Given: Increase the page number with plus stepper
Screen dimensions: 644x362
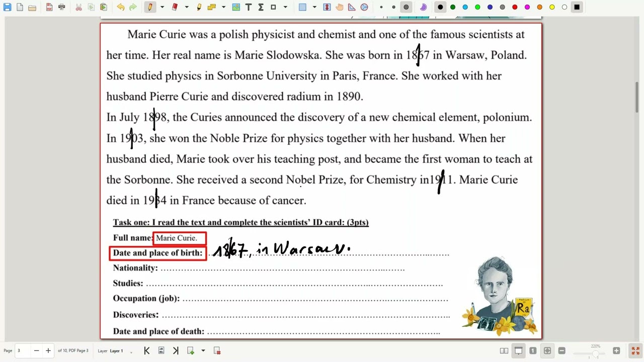Looking at the screenshot, I should pyautogui.click(x=48, y=350).
